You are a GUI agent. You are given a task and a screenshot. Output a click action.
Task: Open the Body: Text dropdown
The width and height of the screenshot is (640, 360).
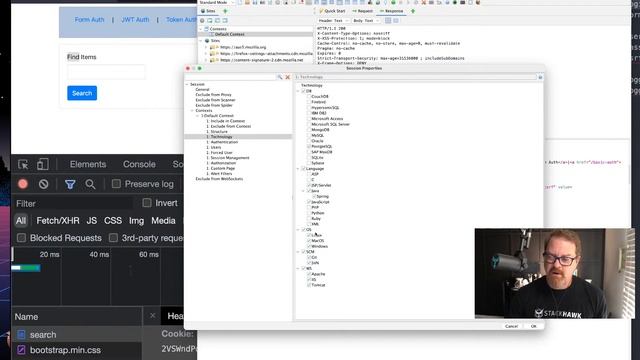click(366, 20)
